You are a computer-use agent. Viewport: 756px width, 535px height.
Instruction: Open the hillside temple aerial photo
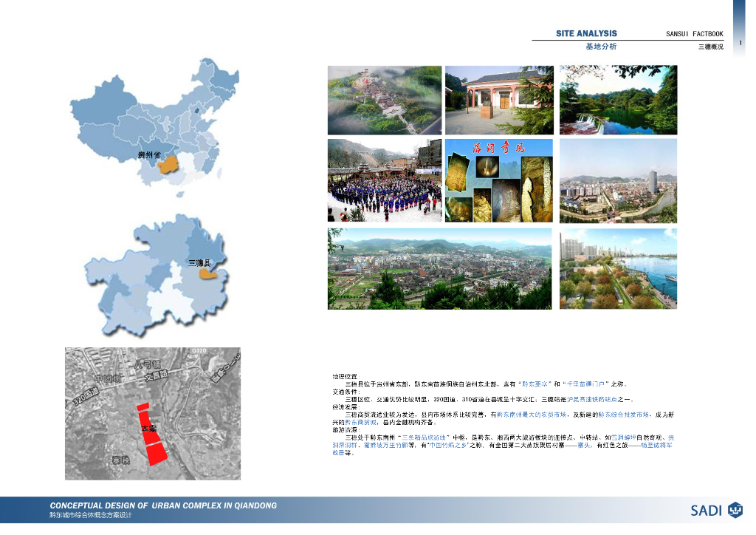point(384,100)
